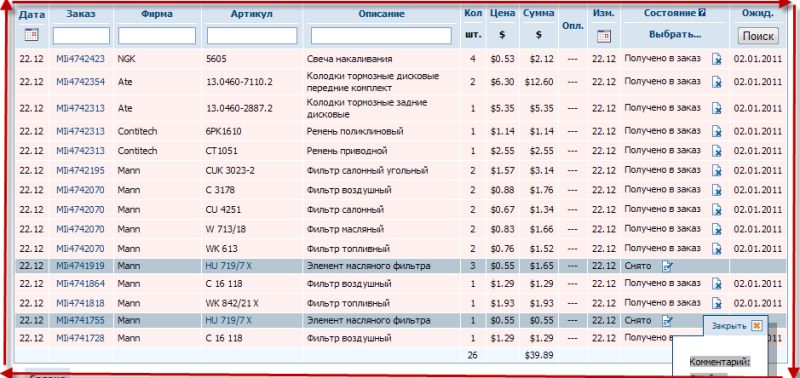
Task: Click edit note icon for order MIi4741919
Action: tap(667, 266)
